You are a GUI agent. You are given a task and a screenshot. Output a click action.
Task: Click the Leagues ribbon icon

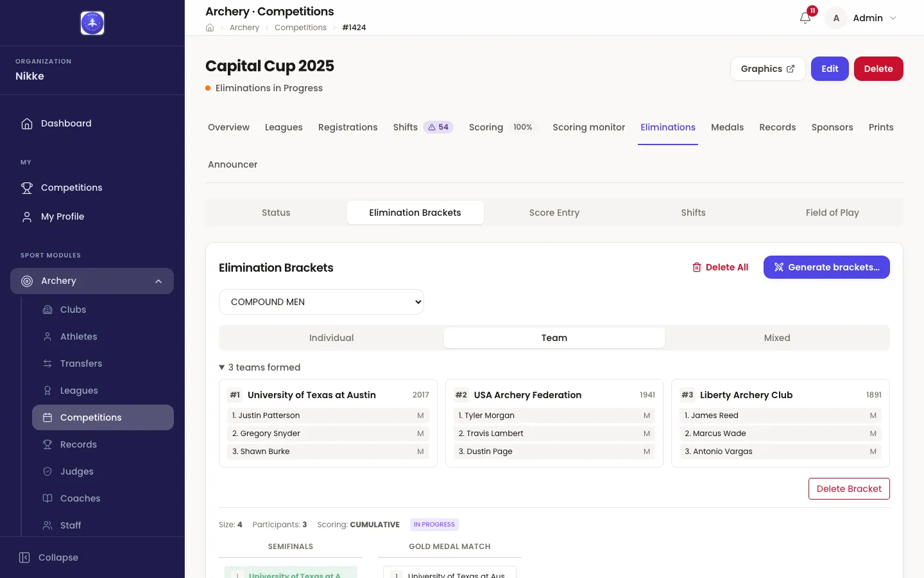47,390
